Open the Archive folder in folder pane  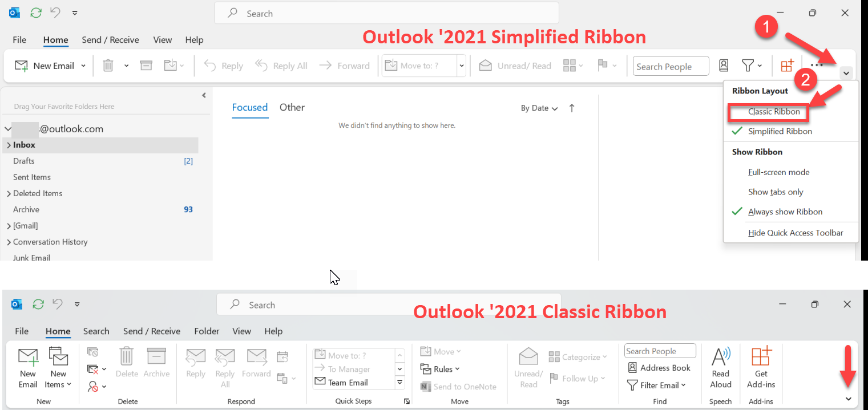click(x=26, y=209)
